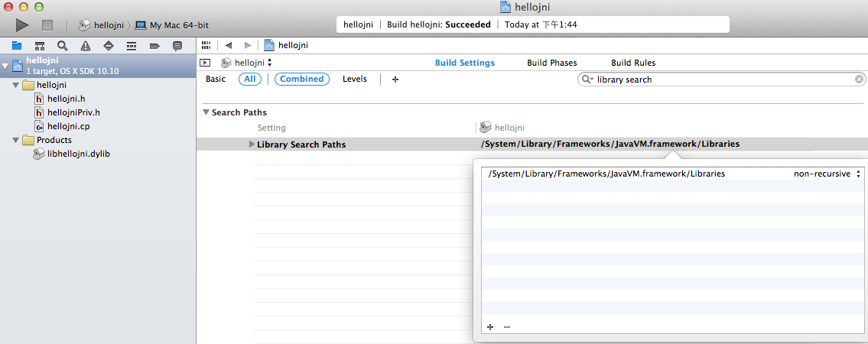The image size is (868, 344).
Task: Click the Stop button in toolbar
Action: coord(47,25)
